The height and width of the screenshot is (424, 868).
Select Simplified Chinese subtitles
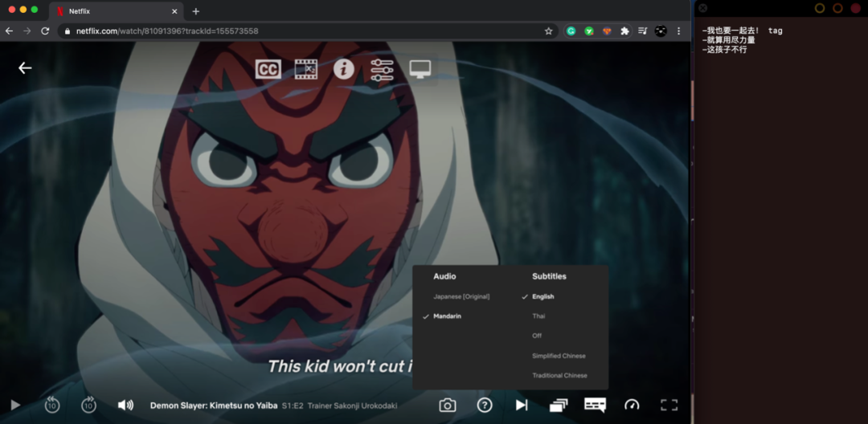pos(559,356)
